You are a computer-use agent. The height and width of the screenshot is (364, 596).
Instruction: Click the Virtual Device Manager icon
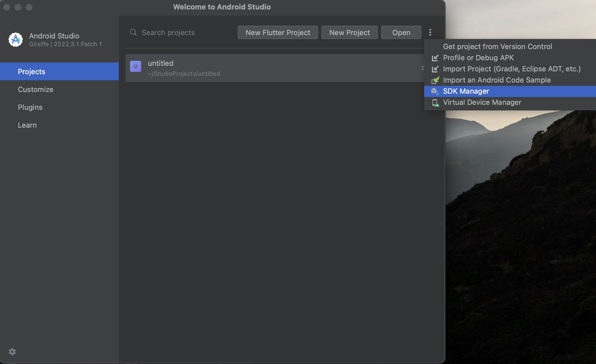[x=435, y=103]
